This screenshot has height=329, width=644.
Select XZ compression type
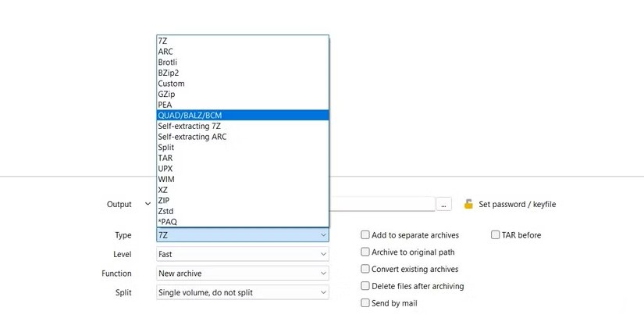(243, 190)
